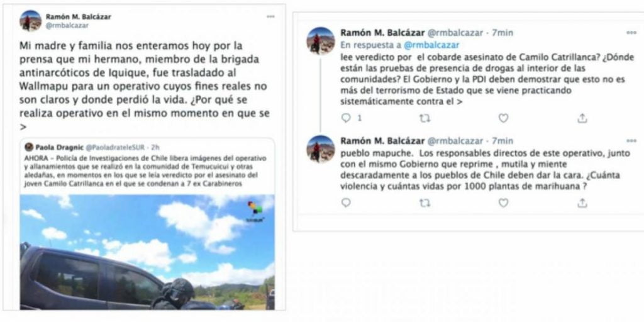The height and width of the screenshot is (322, 644).
Task: Retweet the pueblo mapuche tweet
Action: (x=425, y=203)
